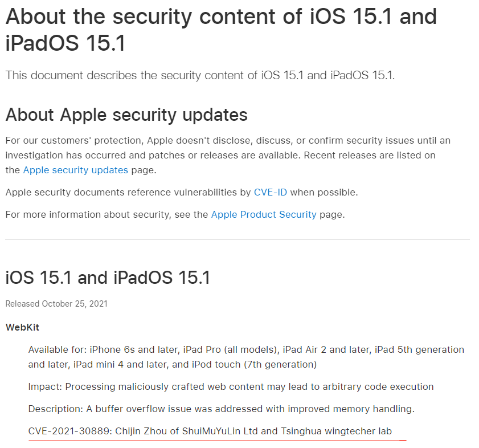This screenshot has width=479, height=448.
Task: Click the CVE-2021-30889 entry line
Action: (x=210, y=431)
